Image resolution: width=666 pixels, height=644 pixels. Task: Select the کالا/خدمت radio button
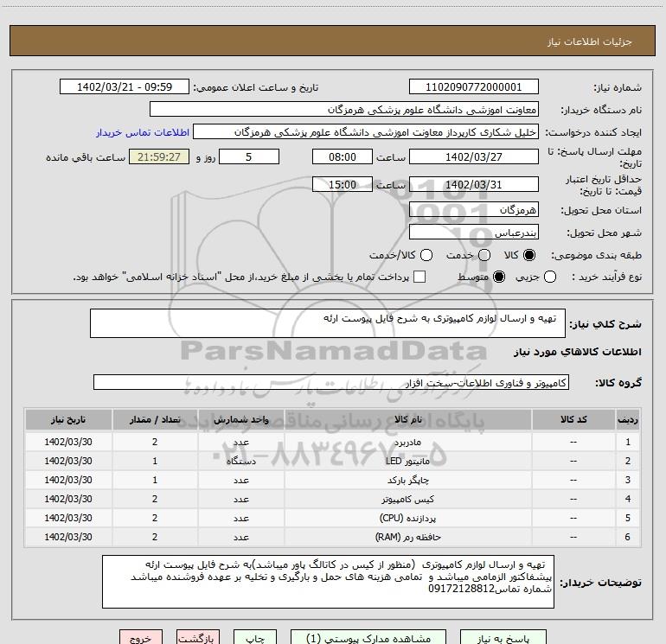pos(426,255)
